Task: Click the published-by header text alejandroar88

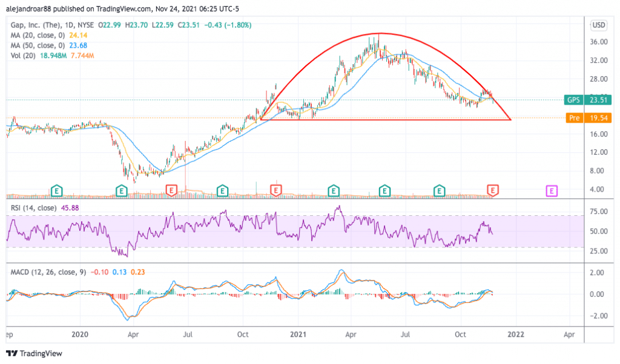Action: pos(28,8)
